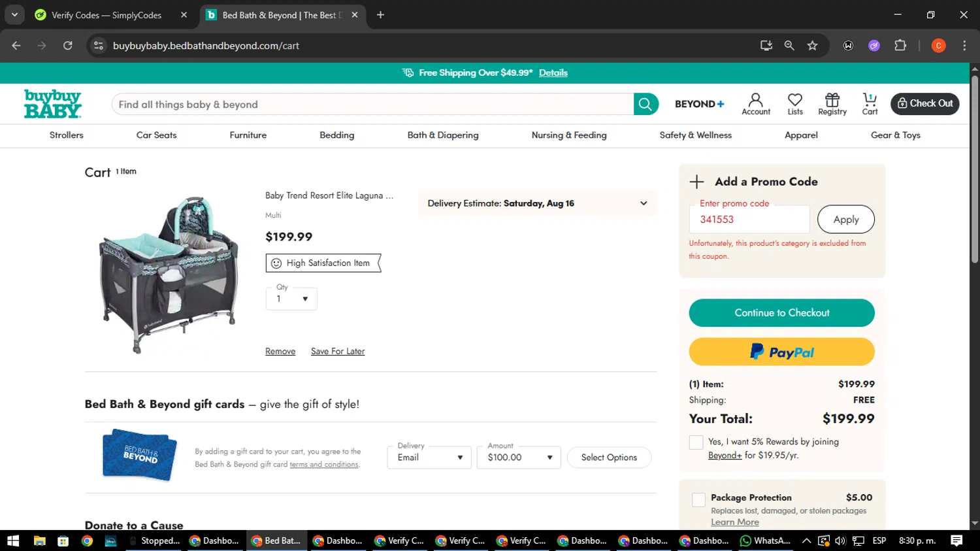
Task: Open the Chrome three-dot menu
Action: pyautogui.click(x=964, y=46)
